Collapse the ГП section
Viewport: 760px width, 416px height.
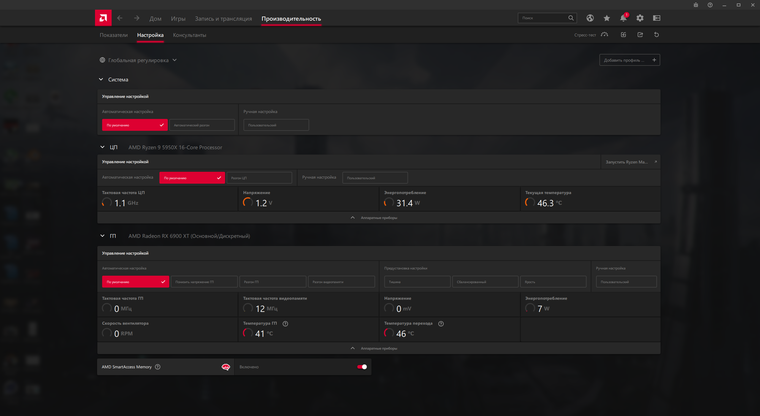[102, 236]
